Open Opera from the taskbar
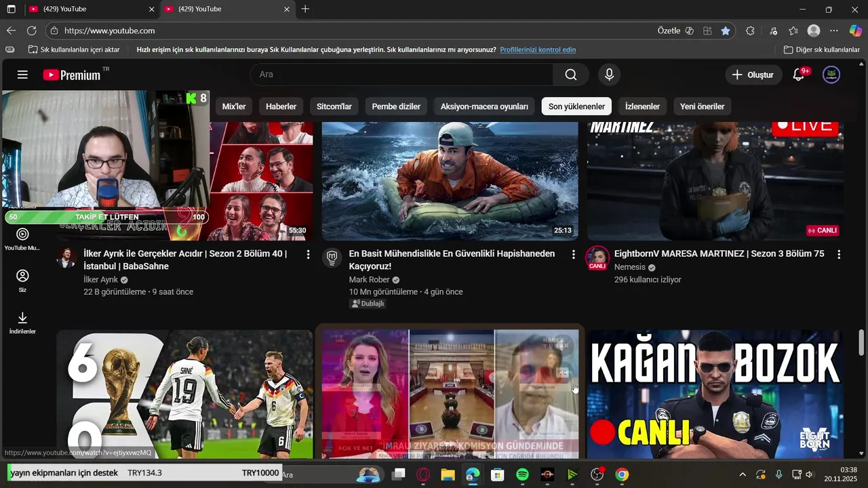This screenshot has height=488, width=868. (x=423, y=474)
